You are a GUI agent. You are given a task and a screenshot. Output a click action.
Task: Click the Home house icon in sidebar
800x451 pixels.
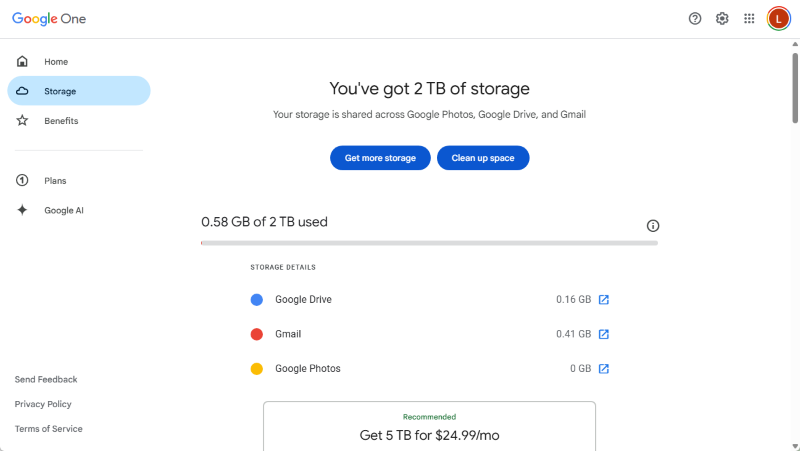tap(22, 61)
